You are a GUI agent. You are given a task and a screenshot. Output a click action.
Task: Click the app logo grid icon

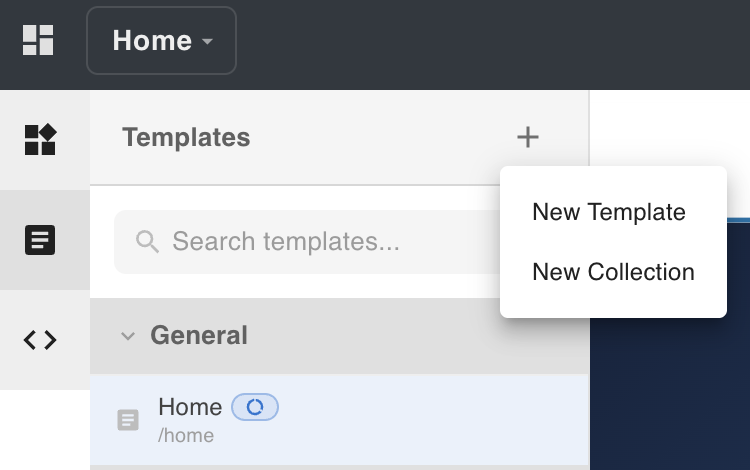[38, 40]
